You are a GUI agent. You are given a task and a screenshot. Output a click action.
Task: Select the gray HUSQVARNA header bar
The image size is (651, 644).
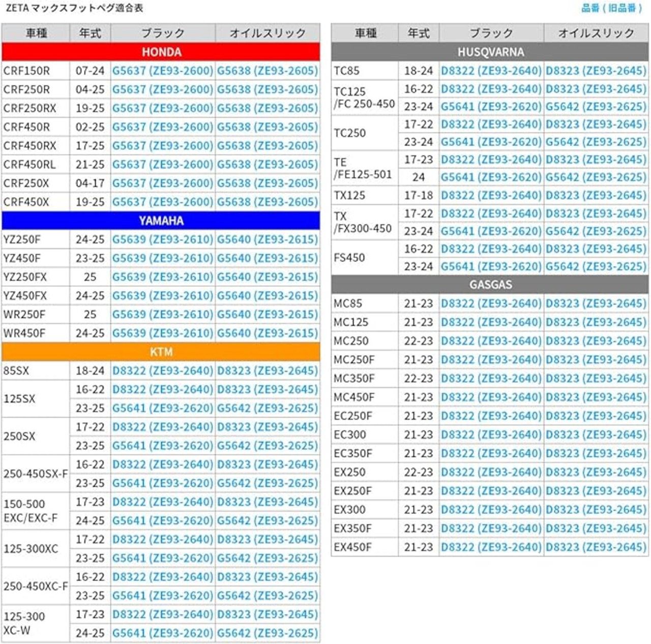(x=490, y=52)
